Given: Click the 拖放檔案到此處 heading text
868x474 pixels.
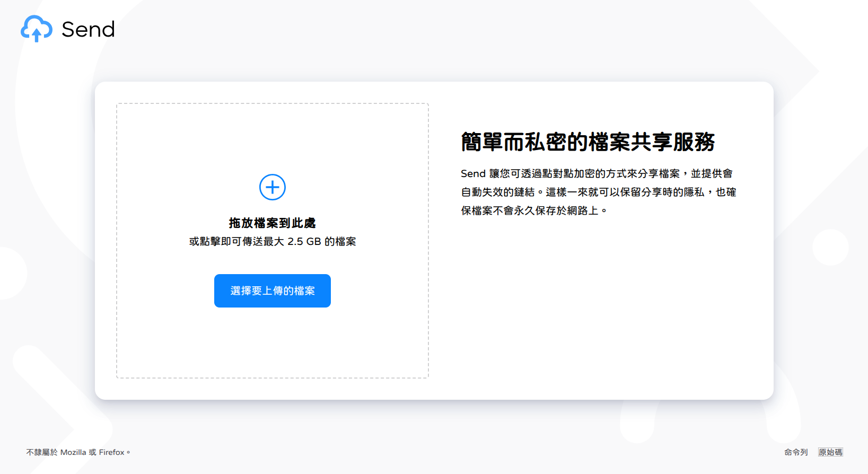Looking at the screenshot, I should pos(273,223).
